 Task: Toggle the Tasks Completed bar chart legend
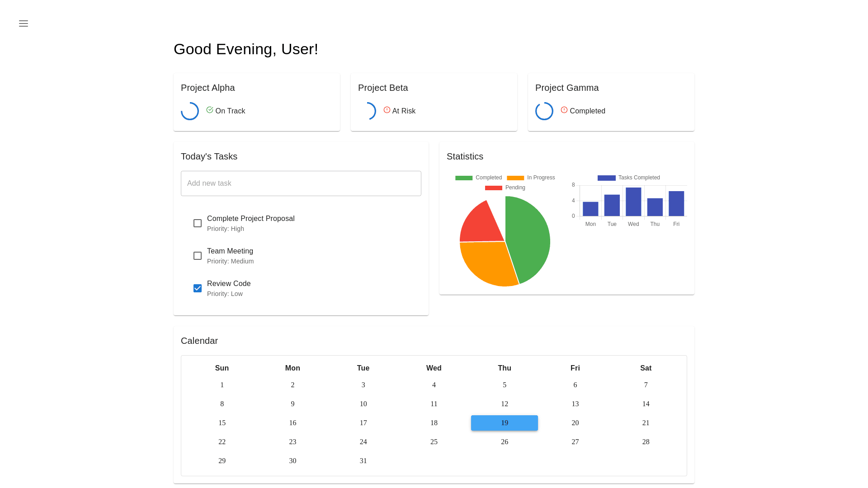pyautogui.click(x=606, y=178)
